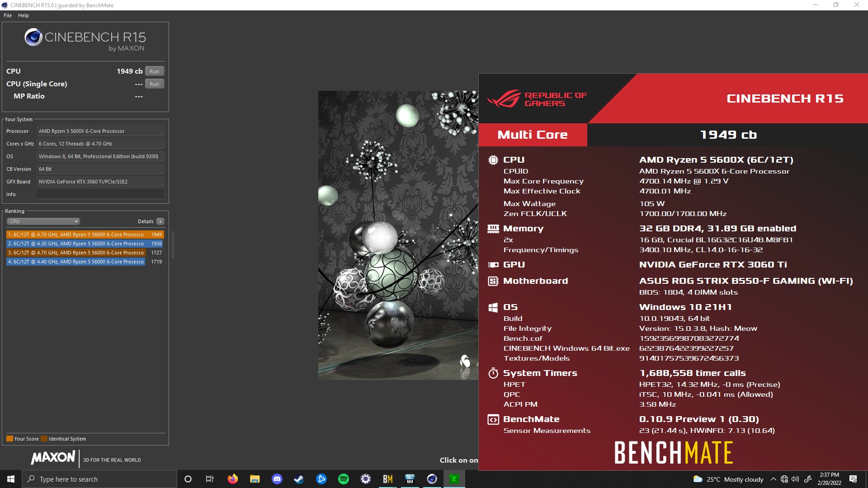Select ranking entry with score 1727
868x488 pixels.
pyautogui.click(x=85, y=253)
